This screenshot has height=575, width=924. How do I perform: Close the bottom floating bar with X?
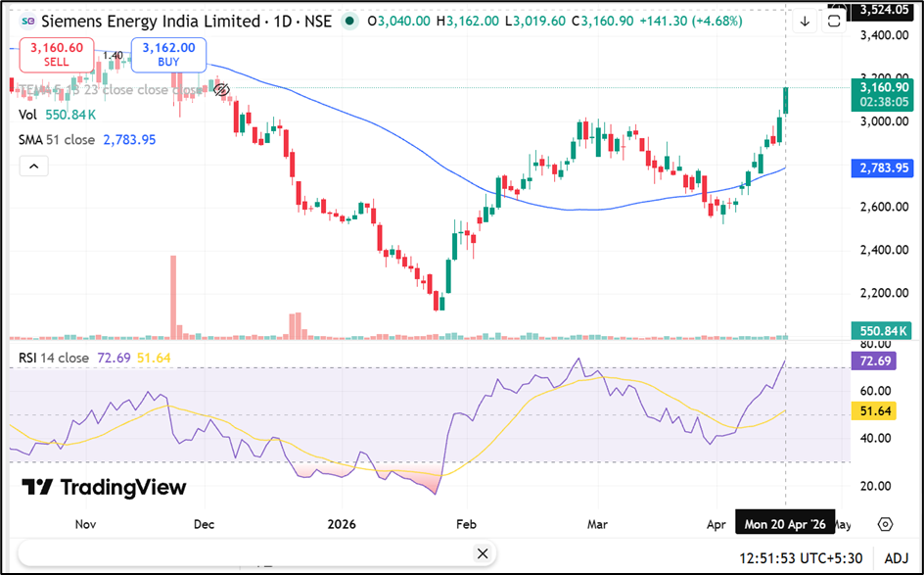tap(481, 554)
